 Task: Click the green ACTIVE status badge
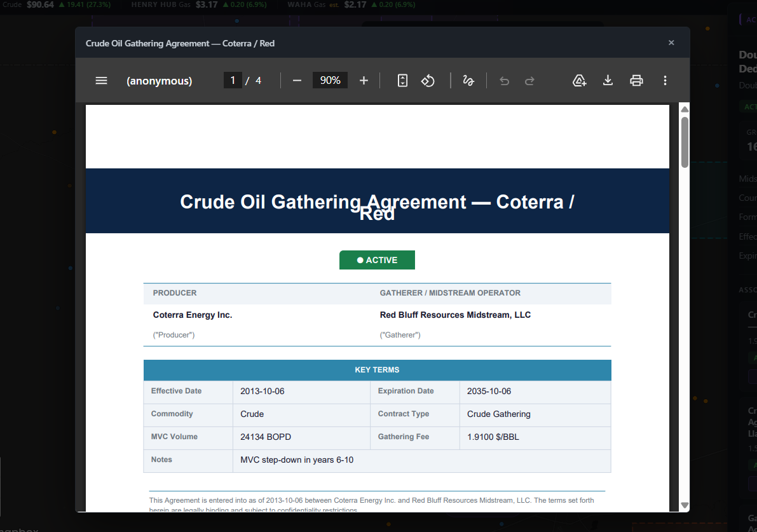(x=377, y=260)
